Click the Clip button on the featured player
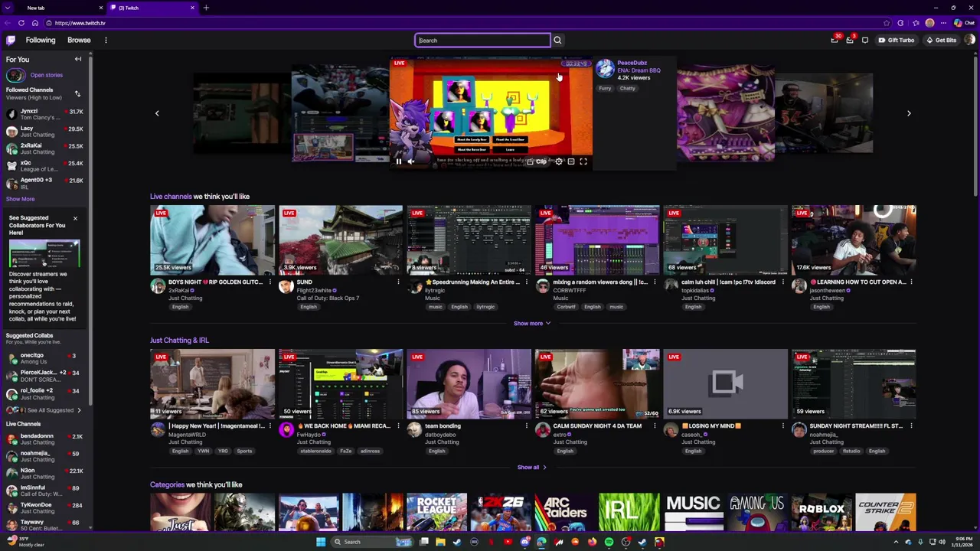The width and height of the screenshot is (980, 551). click(x=537, y=161)
